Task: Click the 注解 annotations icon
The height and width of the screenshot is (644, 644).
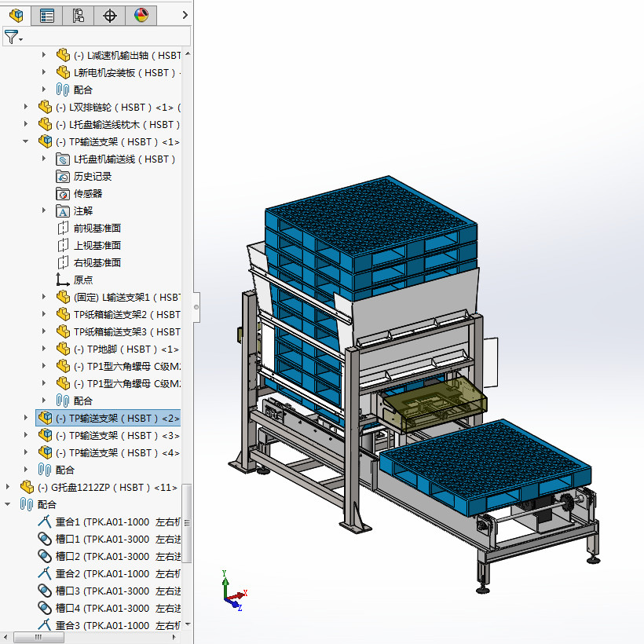Action: [63, 211]
